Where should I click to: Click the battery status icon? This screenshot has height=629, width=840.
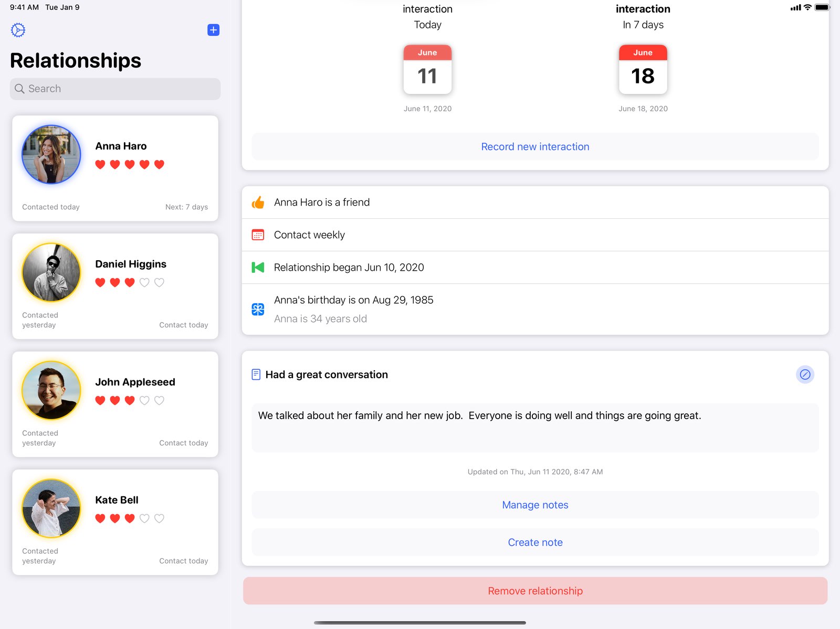822,7
